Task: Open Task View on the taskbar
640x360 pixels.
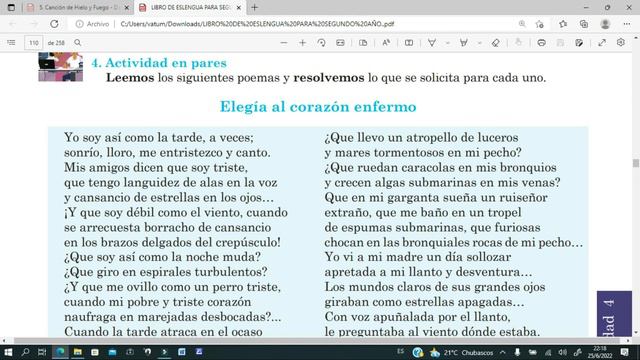Action: [42, 352]
